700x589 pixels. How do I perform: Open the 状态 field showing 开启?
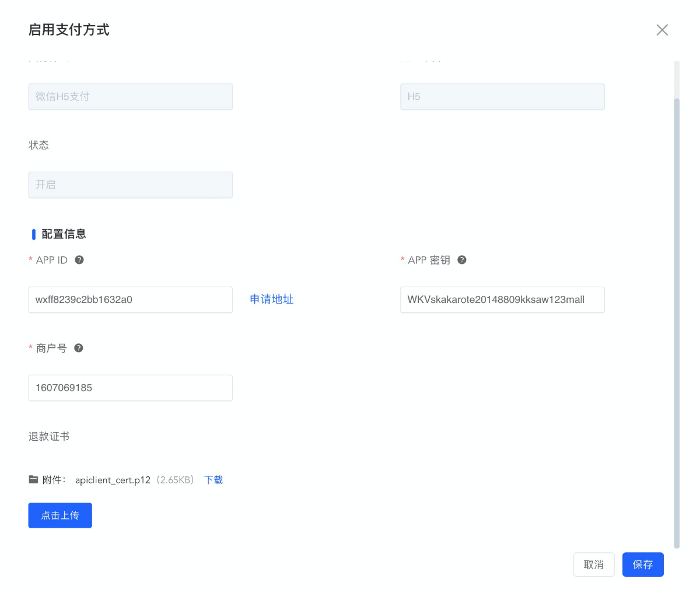pyautogui.click(x=130, y=184)
